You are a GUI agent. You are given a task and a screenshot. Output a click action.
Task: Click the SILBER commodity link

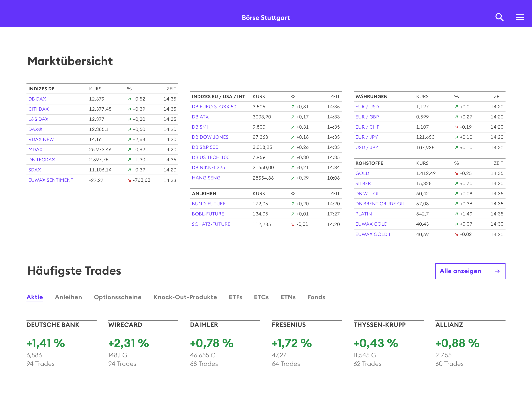coord(363,183)
